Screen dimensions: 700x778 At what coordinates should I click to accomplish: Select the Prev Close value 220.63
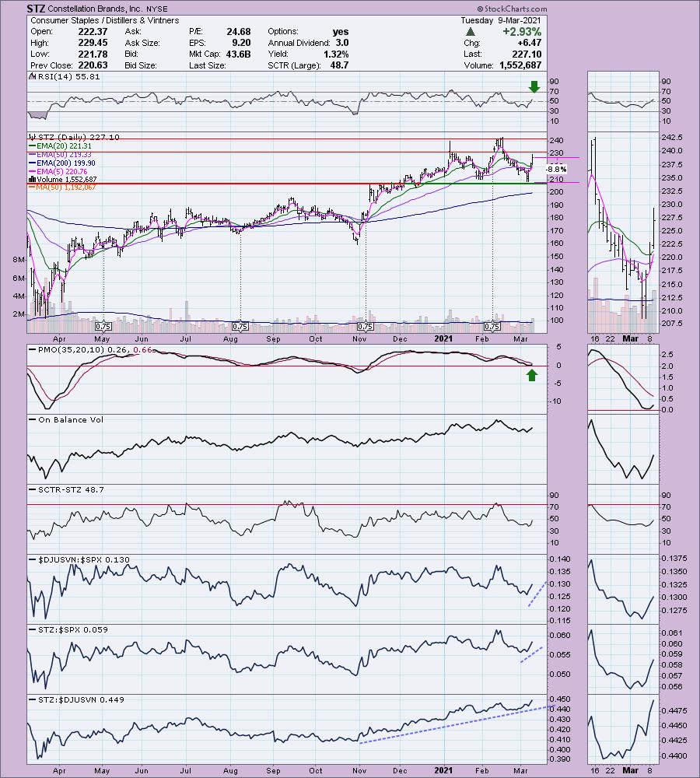(93, 65)
